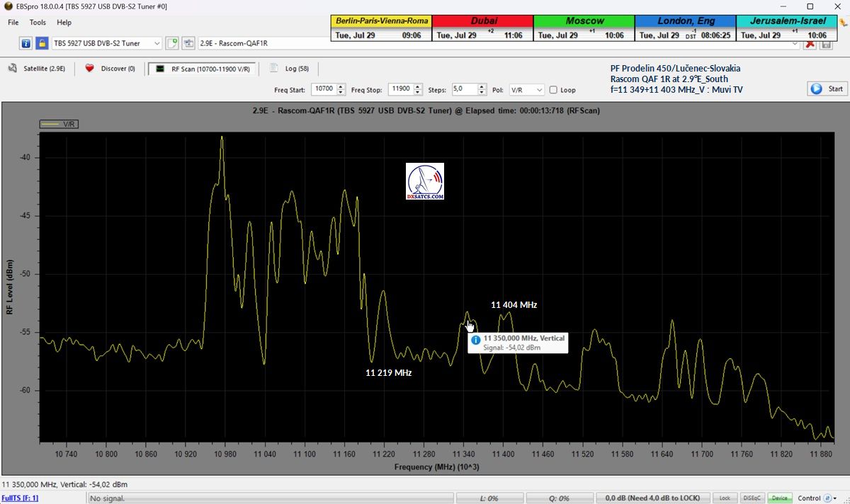
Task: Open the Pol V/R polarization dropdown
Action: click(x=539, y=90)
